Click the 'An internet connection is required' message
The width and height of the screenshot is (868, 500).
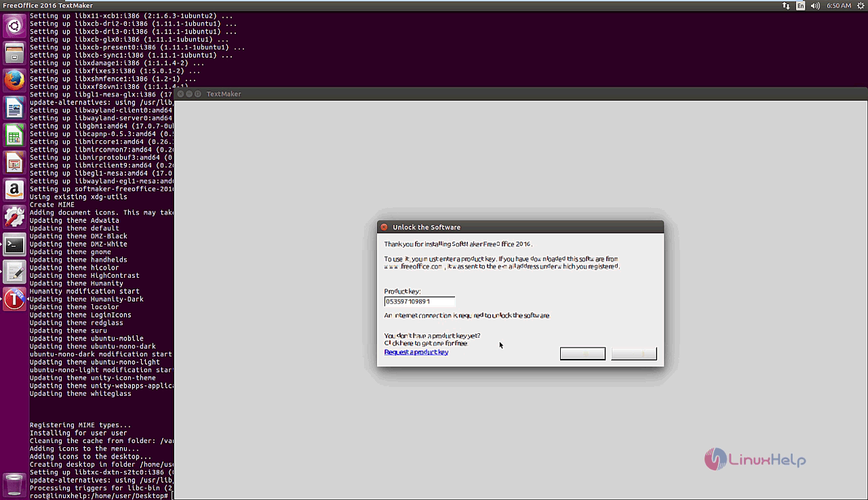pos(467,316)
